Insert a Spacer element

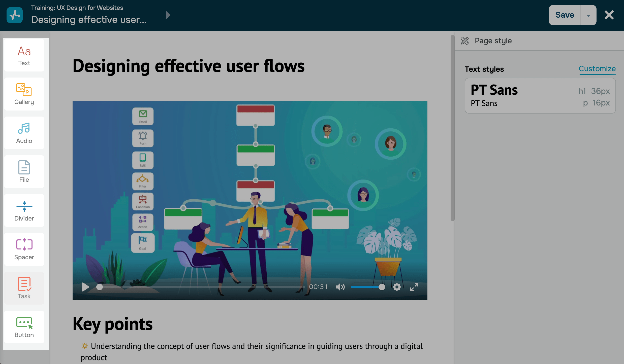click(x=24, y=249)
